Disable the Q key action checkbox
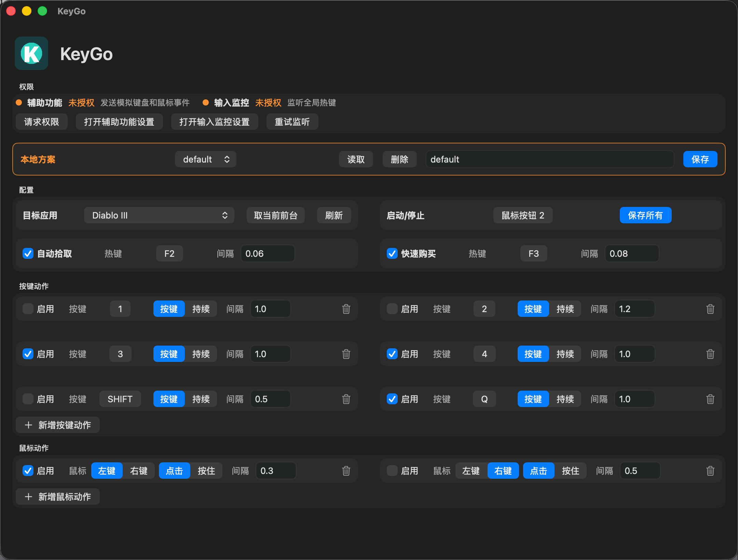This screenshot has height=560, width=738. (x=392, y=399)
